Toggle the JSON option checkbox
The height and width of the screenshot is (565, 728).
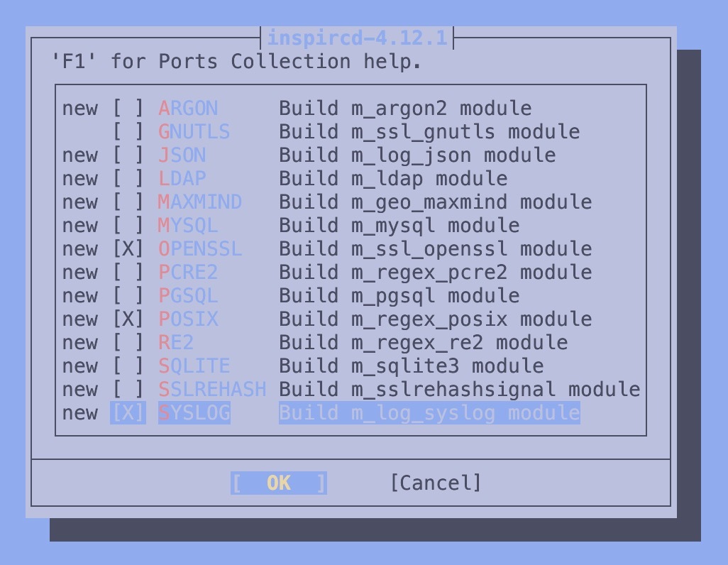[128, 155]
